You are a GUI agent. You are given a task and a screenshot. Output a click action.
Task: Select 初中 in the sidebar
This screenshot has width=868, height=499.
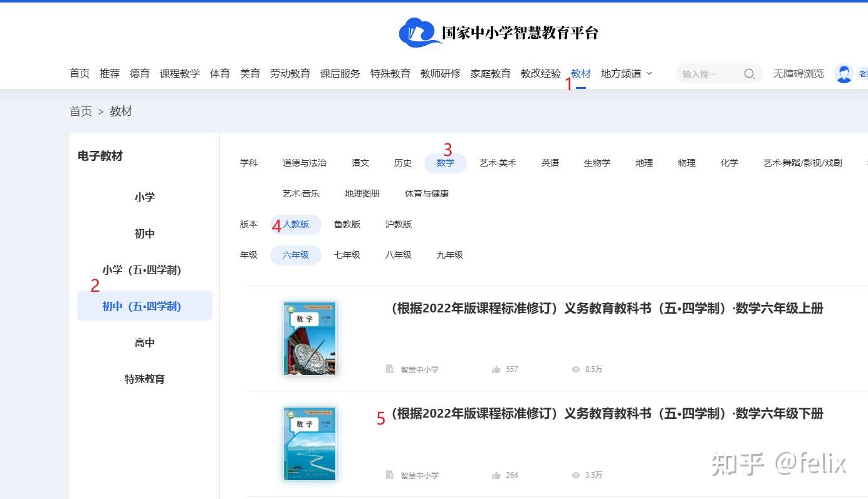pyautogui.click(x=145, y=234)
